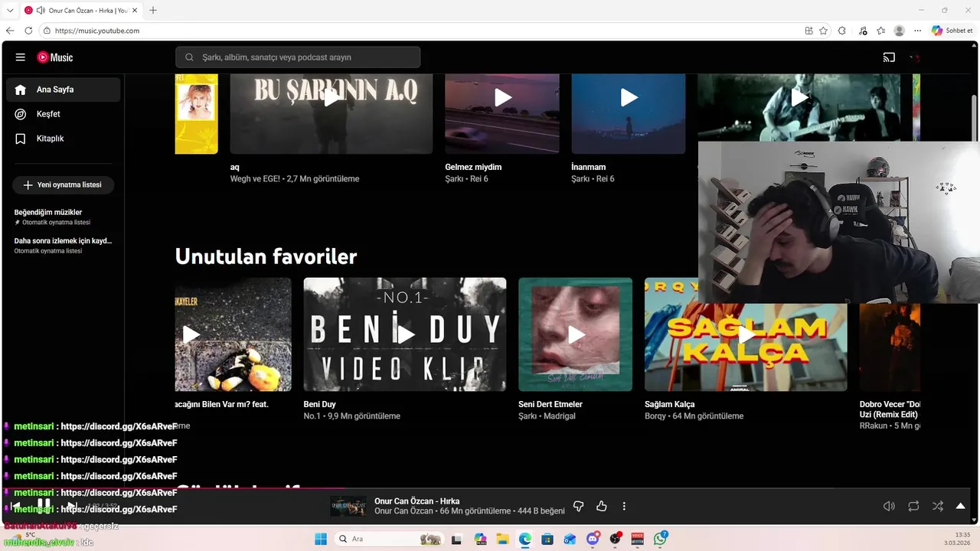
Task: Close the Onur Can Özcan tab
Action: coord(134,10)
